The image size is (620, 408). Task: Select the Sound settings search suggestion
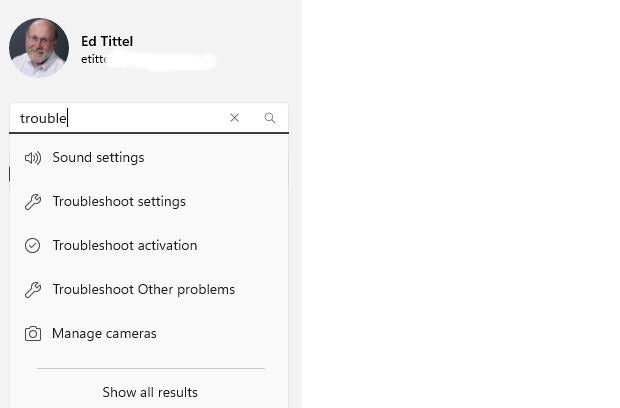click(x=98, y=158)
